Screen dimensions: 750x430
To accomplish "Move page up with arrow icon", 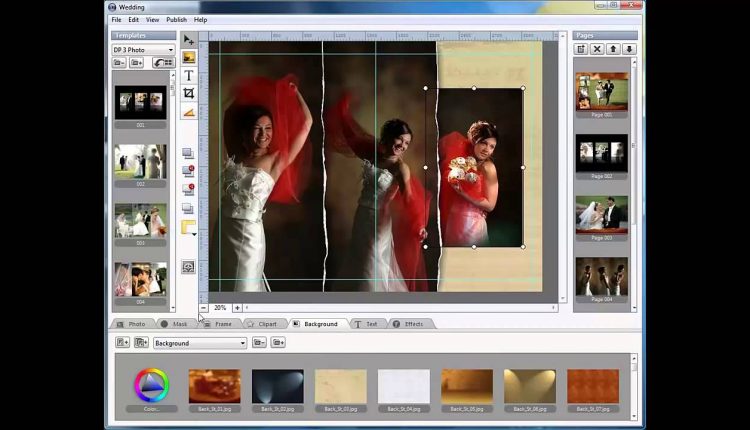I will tap(613, 49).
